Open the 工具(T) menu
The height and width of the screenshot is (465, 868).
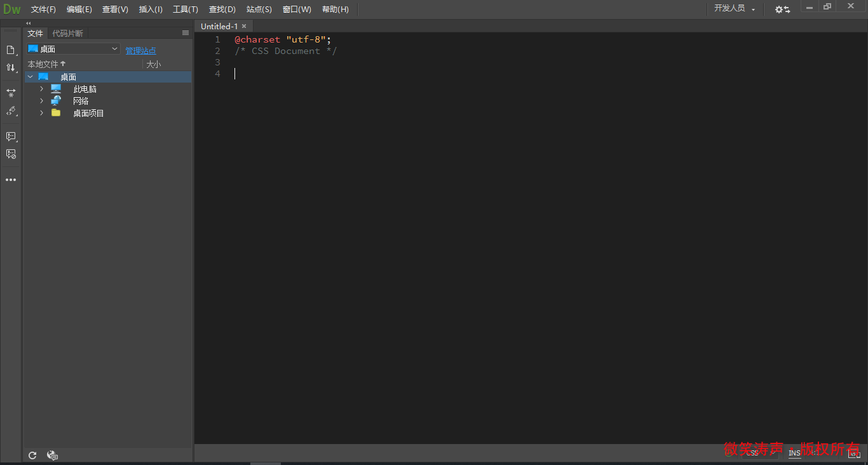pyautogui.click(x=186, y=10)
